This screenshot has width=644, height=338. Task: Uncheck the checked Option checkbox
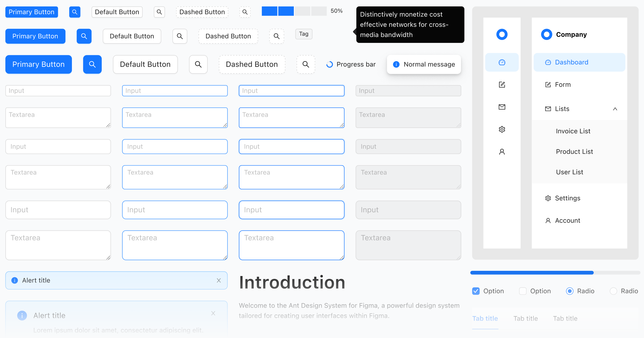coord(475,291)
